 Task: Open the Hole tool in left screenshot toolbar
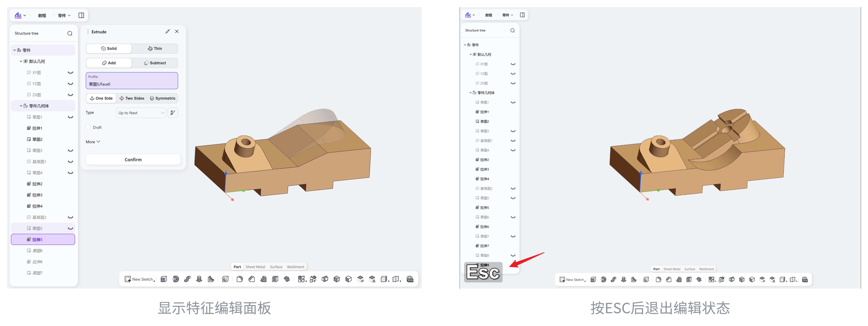coord(225,279)
